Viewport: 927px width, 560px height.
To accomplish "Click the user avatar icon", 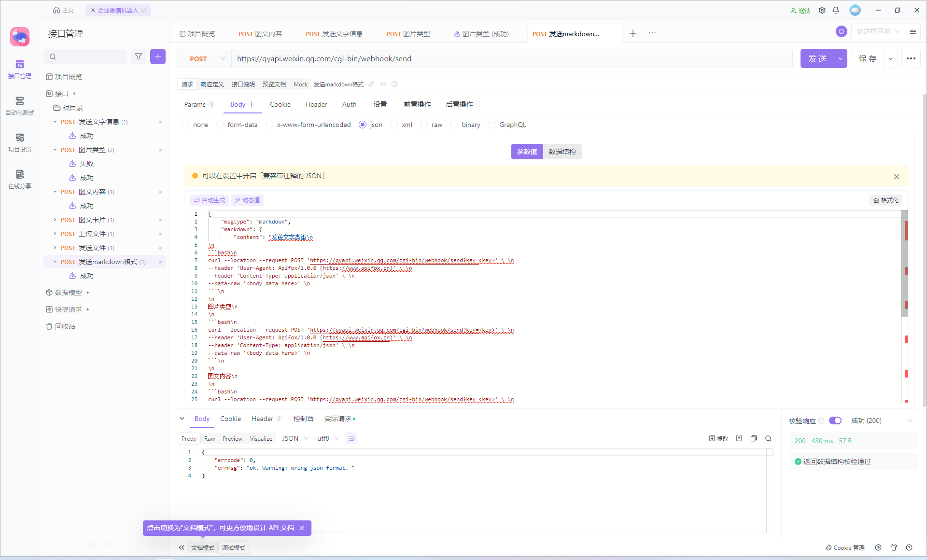I will coord(855,10).
